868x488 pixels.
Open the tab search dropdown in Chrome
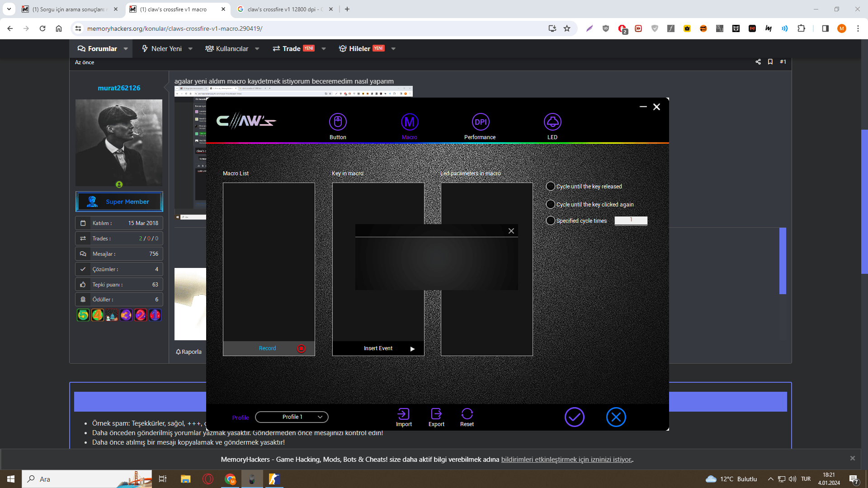pos(9,9)
